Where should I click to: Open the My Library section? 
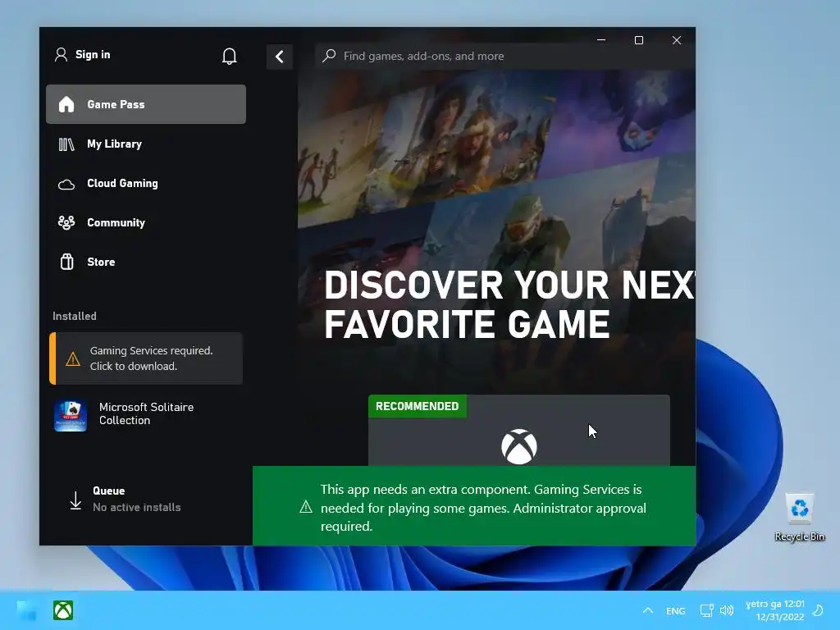click(x=146, y=144)
